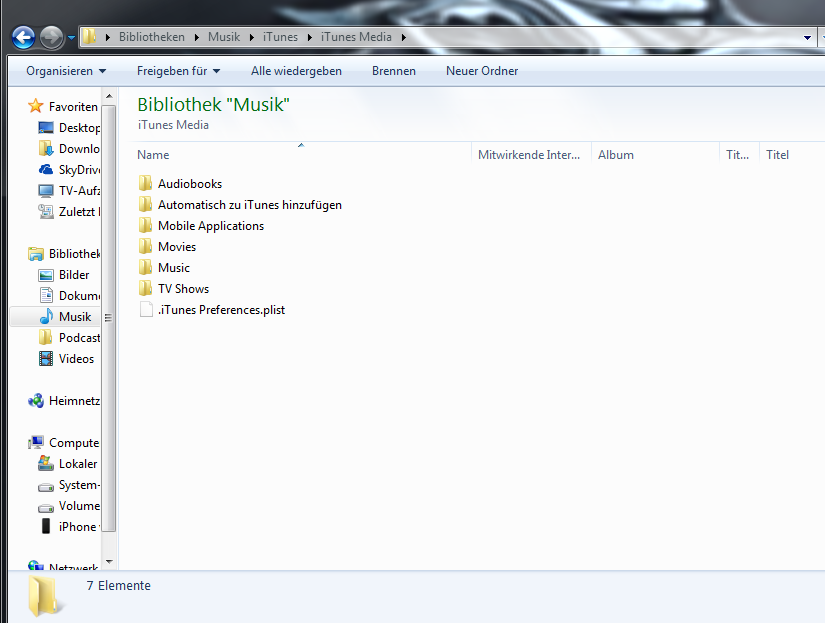The height and width of the screenshot is (623, 825).
Task: Expand arrow after Musik breadcrumb
Action: [x=252, y=37]
